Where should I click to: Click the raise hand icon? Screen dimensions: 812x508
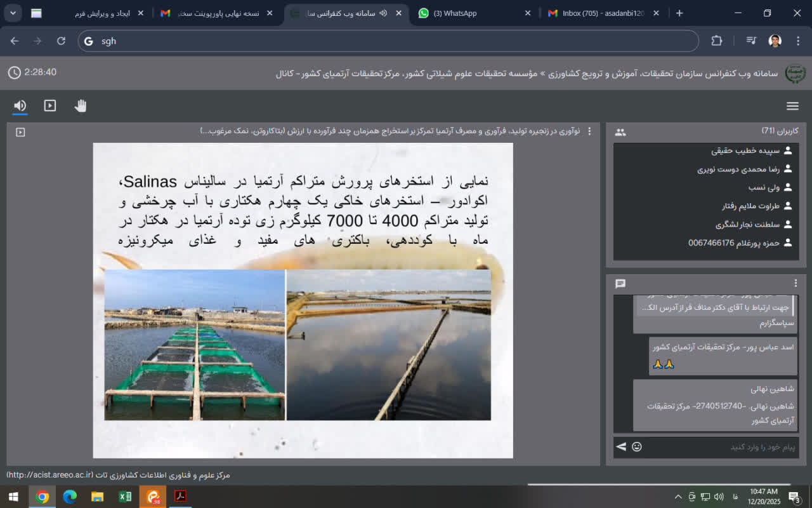click(80, 106)
